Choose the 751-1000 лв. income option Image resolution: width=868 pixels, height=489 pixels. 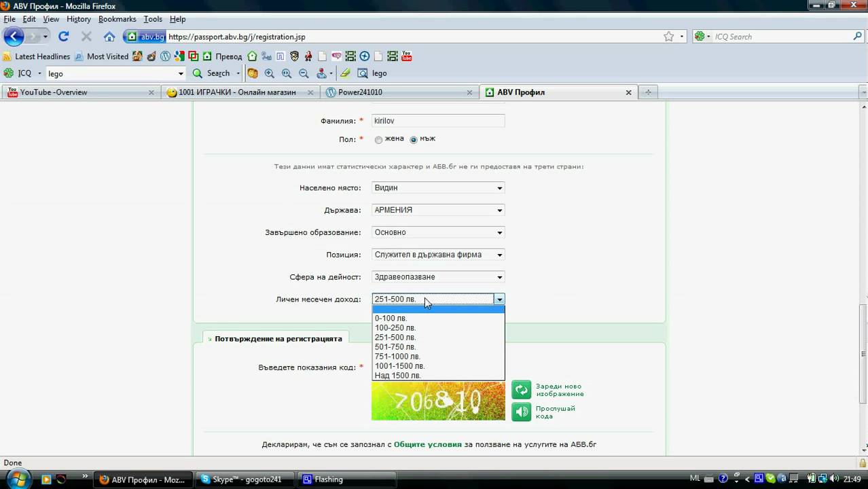438,357
